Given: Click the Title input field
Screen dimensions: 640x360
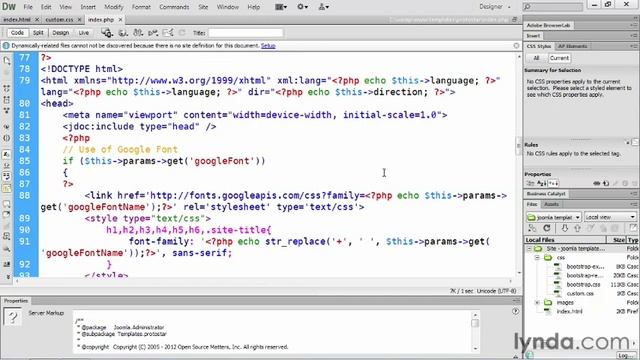Looking at the screenshot, I should (245, 33).
